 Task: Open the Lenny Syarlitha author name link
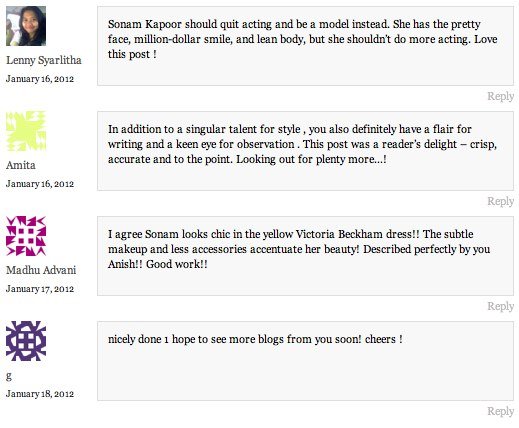(44, 60)
